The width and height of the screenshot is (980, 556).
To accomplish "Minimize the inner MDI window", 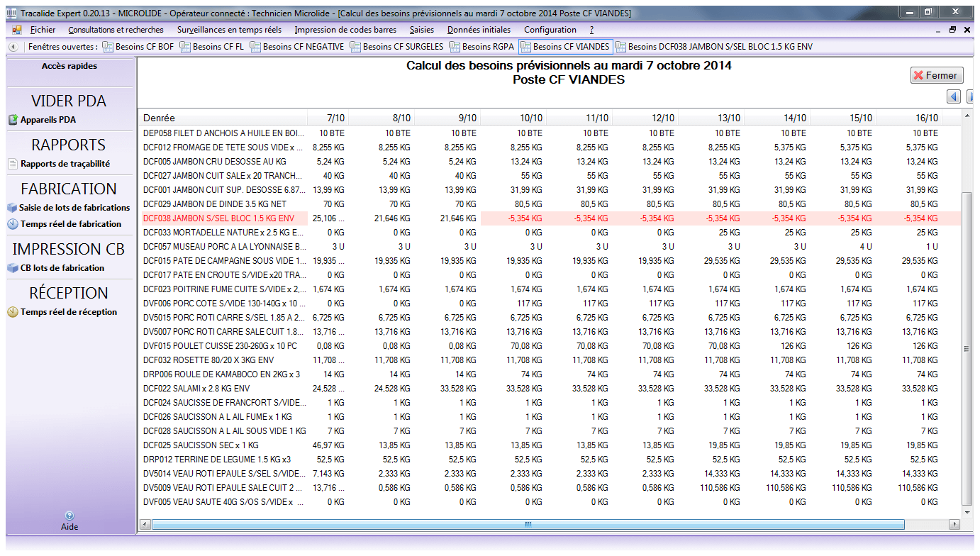I will 938,30.
